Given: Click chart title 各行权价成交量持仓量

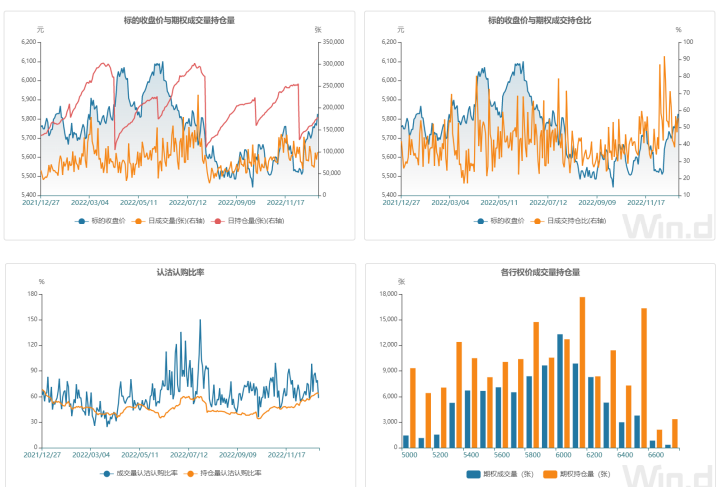Looking at the screenshot, I should pos(540,273).
